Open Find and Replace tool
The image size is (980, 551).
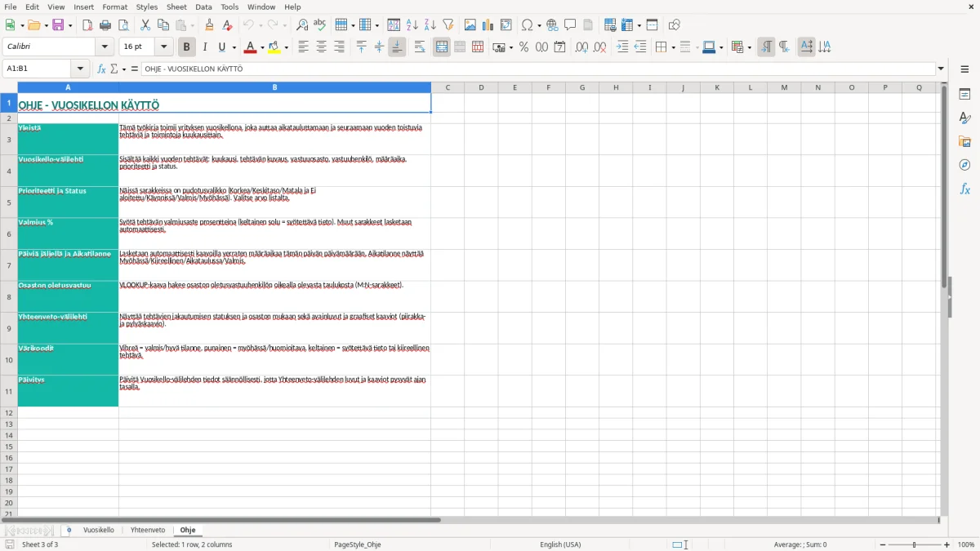tap(302, 25)
